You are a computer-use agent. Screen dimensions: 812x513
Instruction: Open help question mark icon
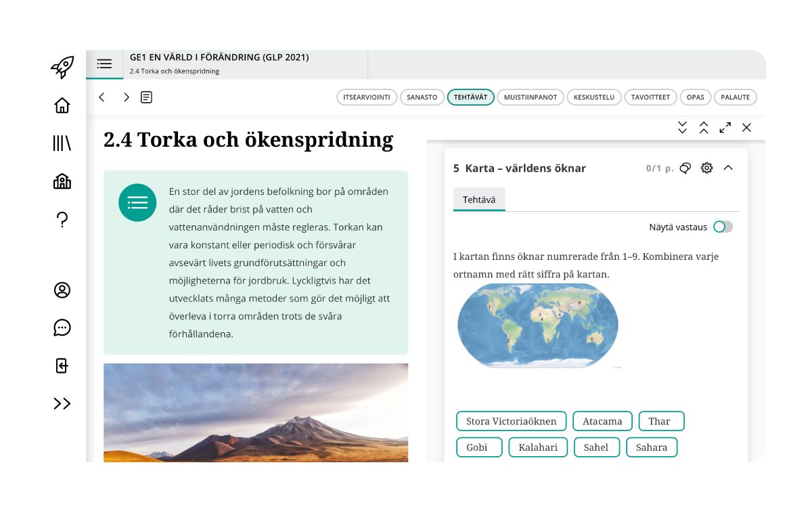coord(62,219)
